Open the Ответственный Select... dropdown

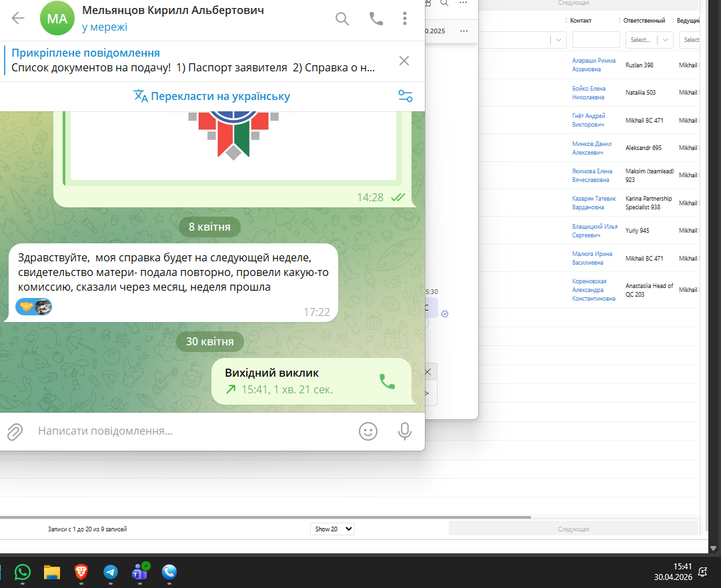coord(649,40)
